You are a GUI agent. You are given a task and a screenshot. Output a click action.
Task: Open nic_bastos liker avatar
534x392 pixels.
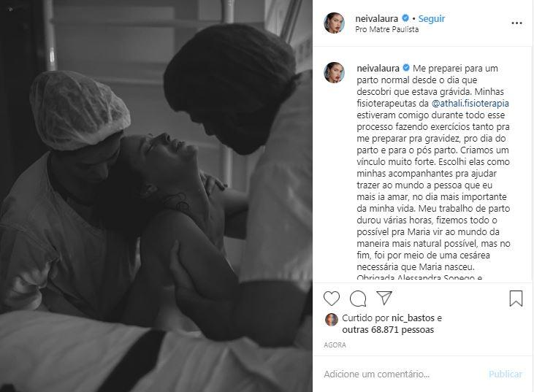pyautogui.click(x=332, y=320)
